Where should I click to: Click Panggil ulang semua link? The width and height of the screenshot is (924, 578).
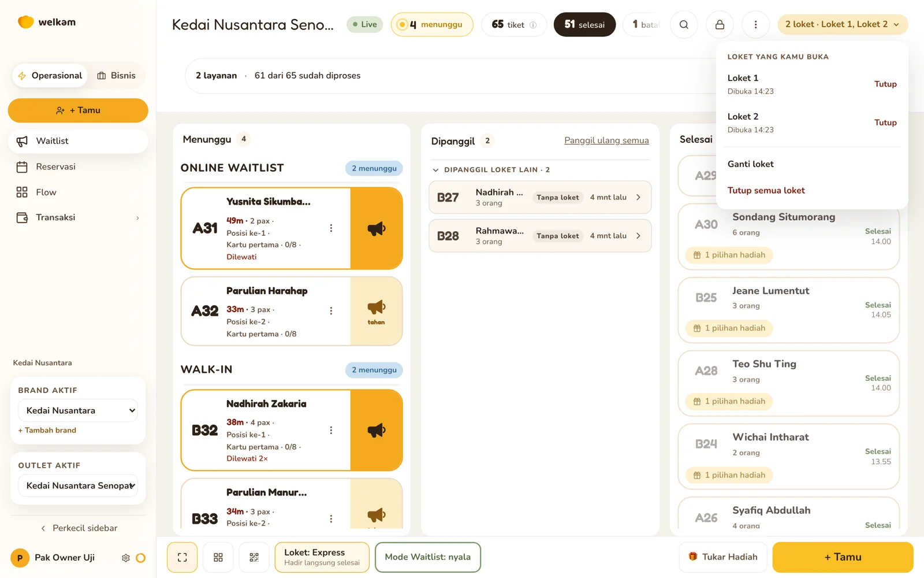click(x=606, y=140)
